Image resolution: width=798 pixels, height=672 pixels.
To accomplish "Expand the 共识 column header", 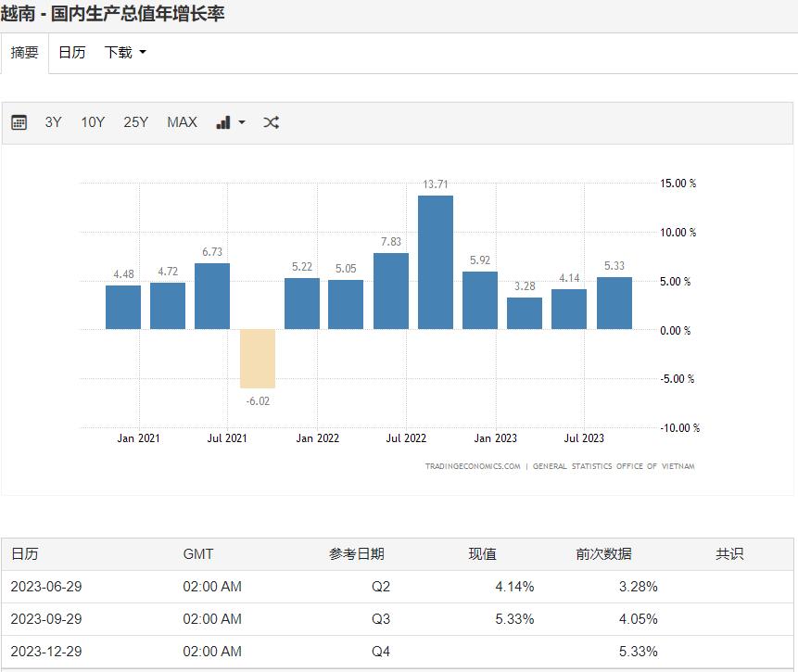I will click(x=728, y=553).
